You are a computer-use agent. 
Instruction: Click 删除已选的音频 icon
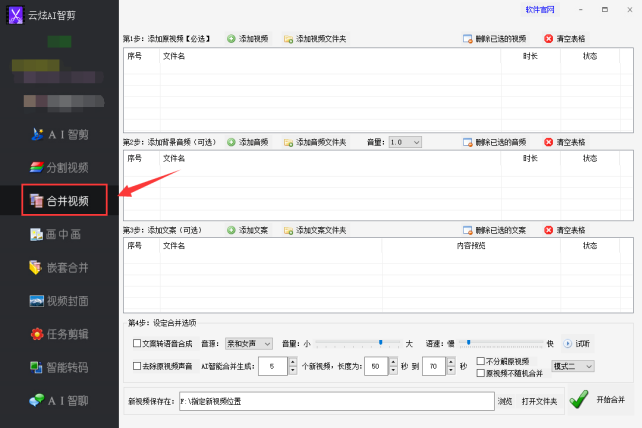[468, 143]
